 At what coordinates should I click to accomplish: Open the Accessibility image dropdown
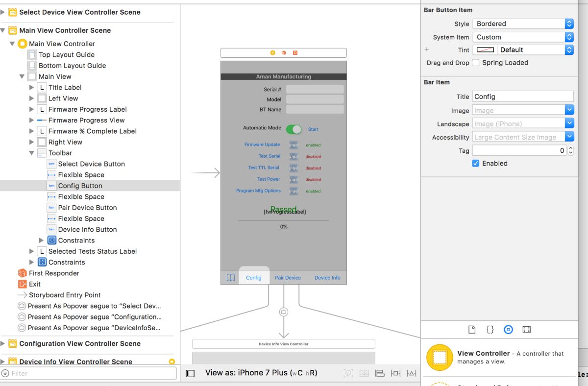(x=569, y=137)
